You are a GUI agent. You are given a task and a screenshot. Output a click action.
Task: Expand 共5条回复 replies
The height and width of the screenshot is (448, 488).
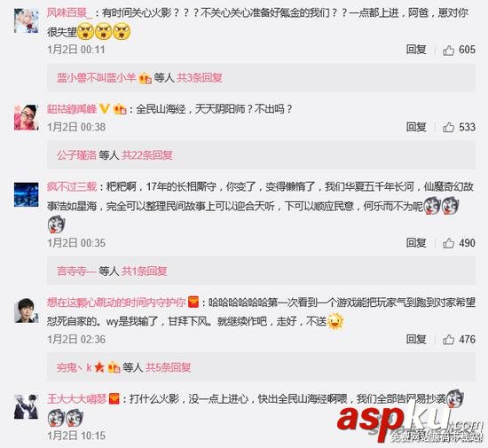168,368
